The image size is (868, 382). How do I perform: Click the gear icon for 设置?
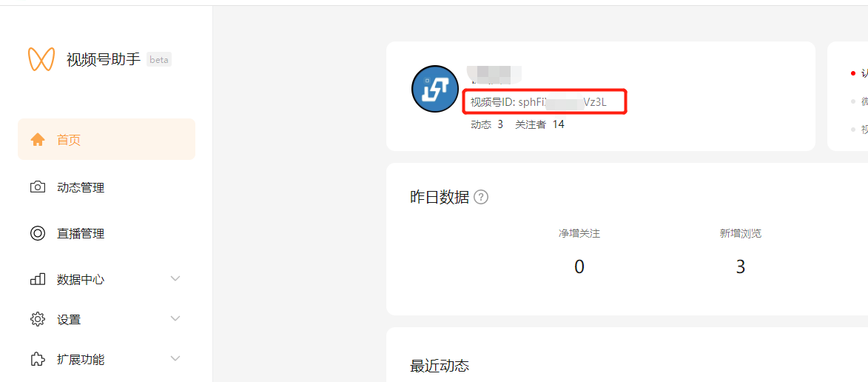(38, 319)
